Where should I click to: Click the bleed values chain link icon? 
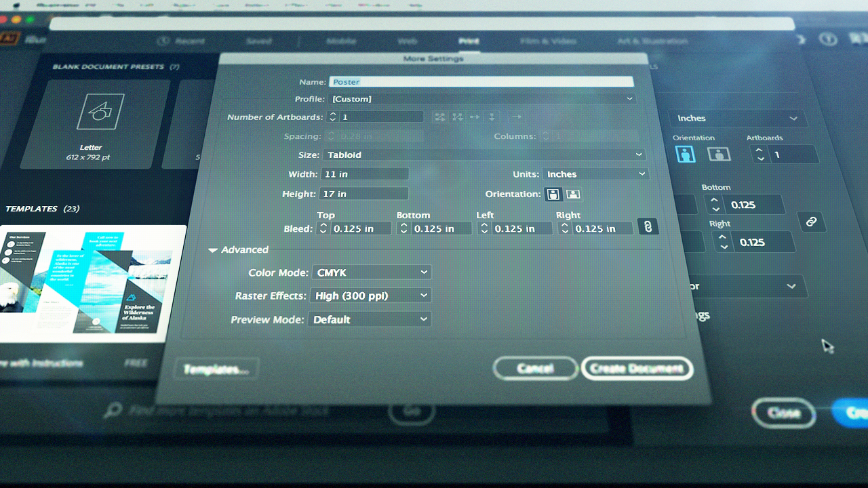648,226
